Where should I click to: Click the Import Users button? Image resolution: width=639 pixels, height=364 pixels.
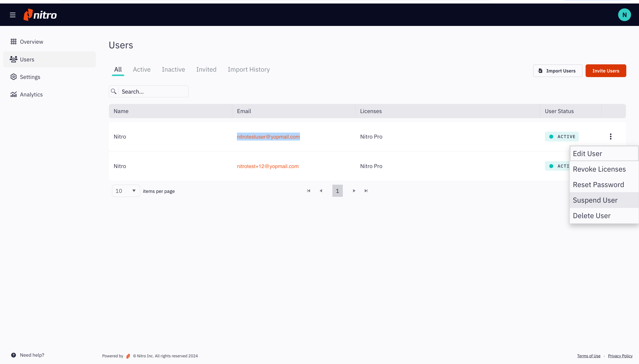coord(557,71)
